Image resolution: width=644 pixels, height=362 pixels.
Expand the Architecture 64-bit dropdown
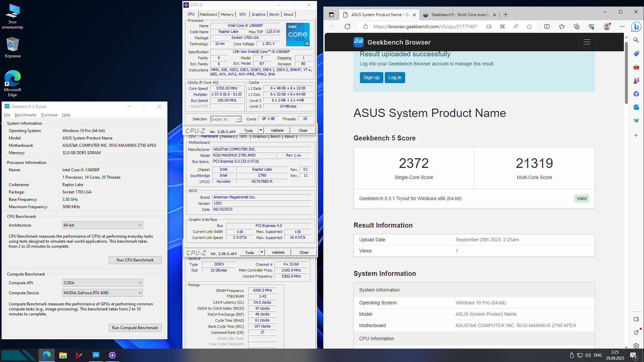103,225
